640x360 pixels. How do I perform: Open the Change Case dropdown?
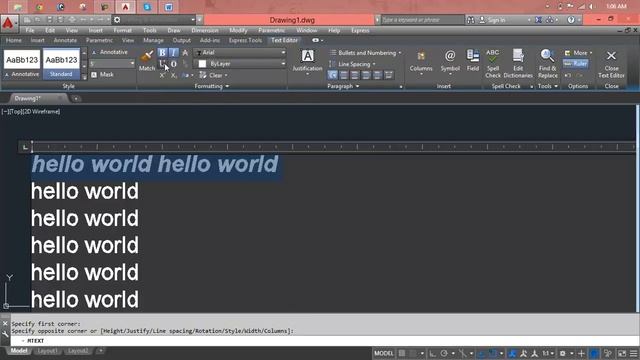pos(187,75)
